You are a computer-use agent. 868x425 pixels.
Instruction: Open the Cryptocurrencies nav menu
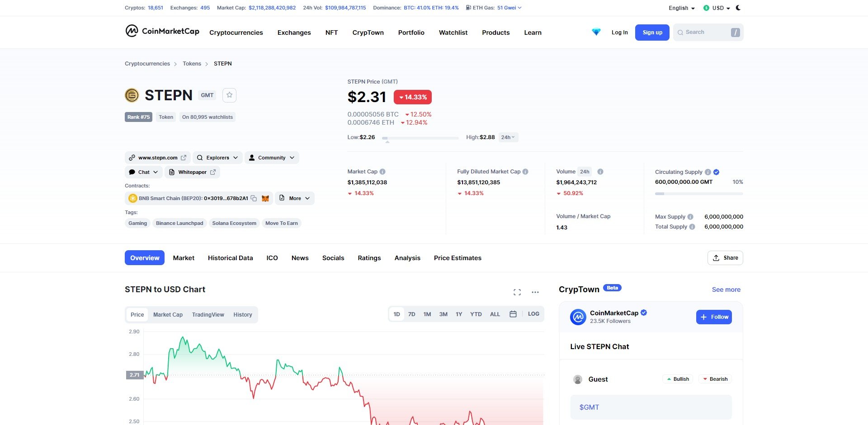coord(236,33)
